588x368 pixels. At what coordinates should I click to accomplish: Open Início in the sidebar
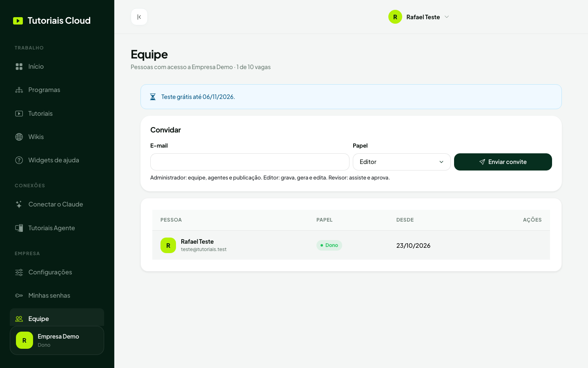pyautogui.click(x=57, y=67)
